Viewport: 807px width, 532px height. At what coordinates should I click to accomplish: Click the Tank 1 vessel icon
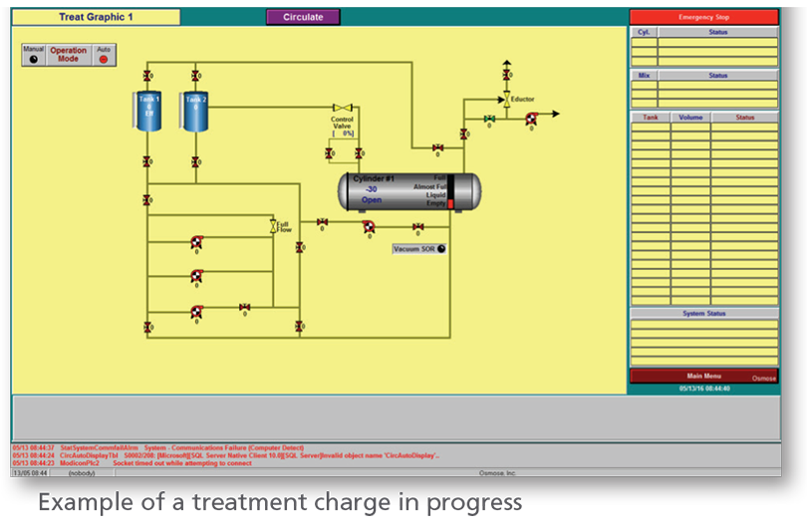point(147,110)
